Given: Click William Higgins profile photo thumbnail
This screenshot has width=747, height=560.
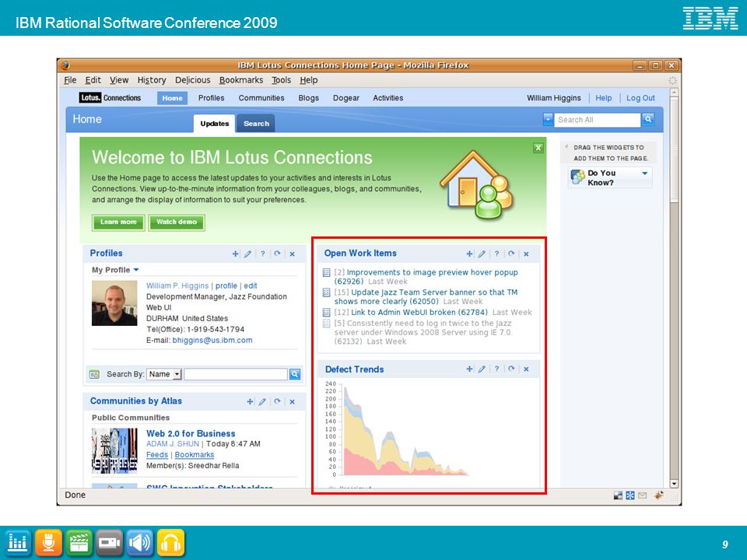Looking at the screenshot, I should tap(114, 303).
